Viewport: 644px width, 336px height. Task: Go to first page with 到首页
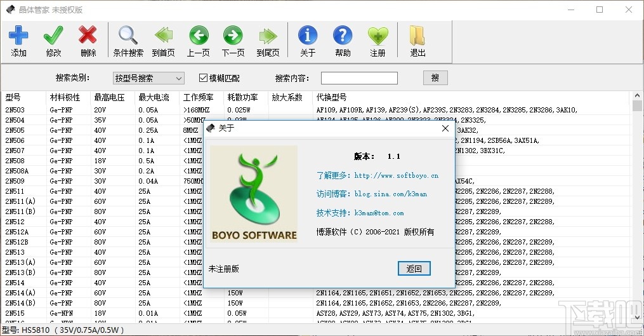pyautogui.click(x=164, y=41)
